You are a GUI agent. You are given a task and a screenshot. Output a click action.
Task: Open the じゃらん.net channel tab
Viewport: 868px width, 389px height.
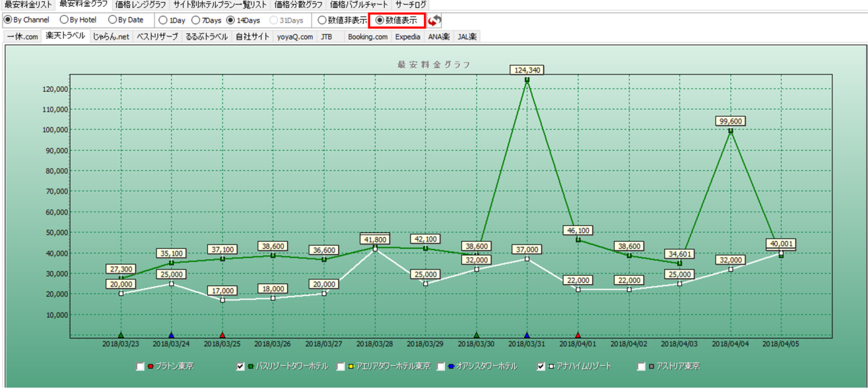111,37
